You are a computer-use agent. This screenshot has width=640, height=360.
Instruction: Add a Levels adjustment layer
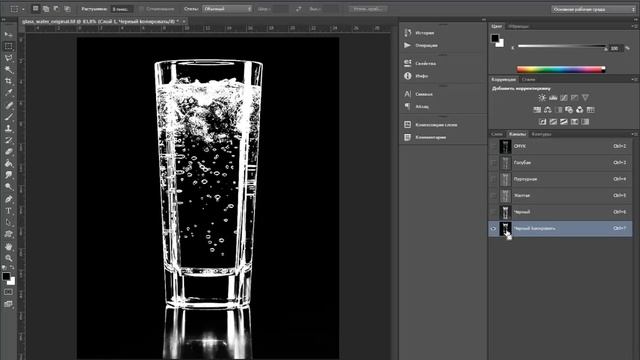click(553, 98)
